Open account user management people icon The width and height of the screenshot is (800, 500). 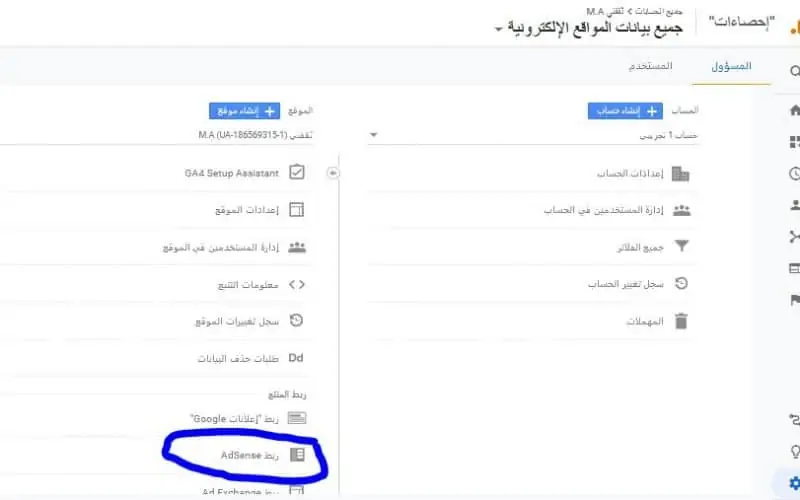point(682,210)
